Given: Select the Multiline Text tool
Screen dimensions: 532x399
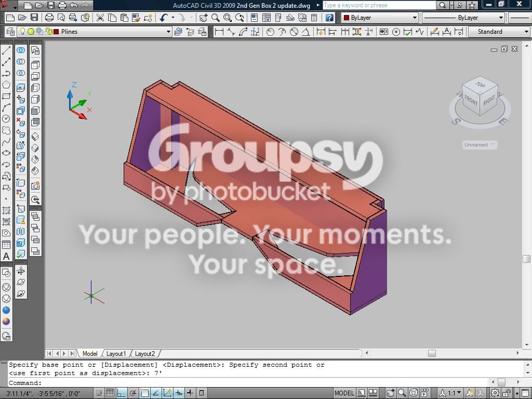Looking at the screenshot, I should (6, 256).
